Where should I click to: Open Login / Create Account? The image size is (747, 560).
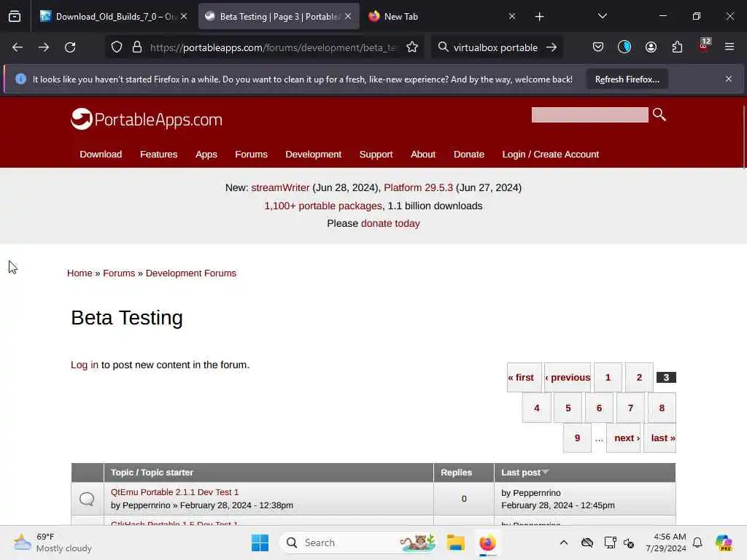(550, 155)
